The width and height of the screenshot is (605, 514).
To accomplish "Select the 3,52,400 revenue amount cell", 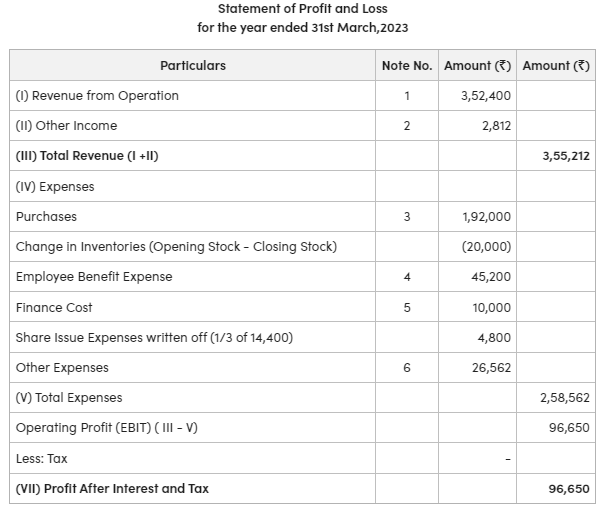I will point(486,96).
